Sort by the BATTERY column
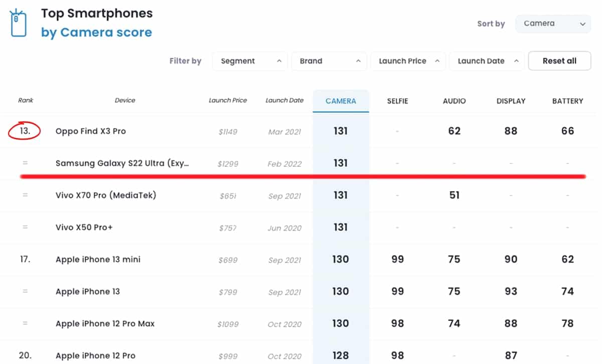This screenshot has height=364, width=602. tap(567, 101)
